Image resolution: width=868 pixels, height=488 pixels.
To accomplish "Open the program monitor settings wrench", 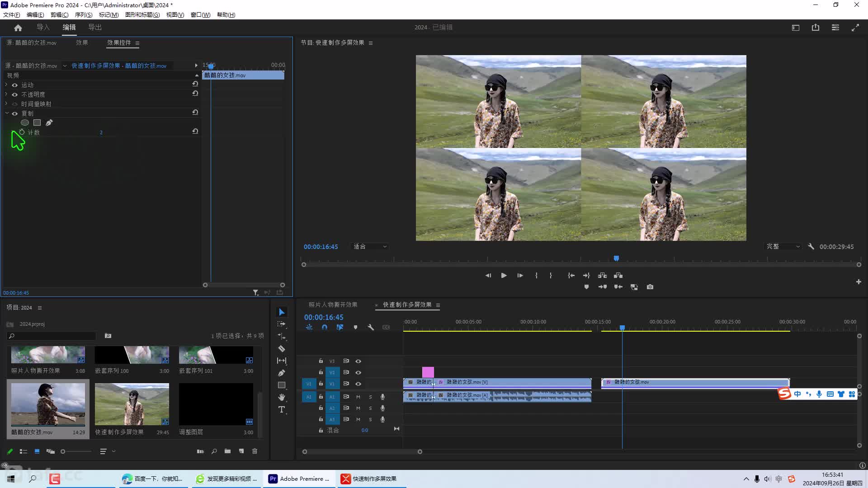I will point(811,247).
